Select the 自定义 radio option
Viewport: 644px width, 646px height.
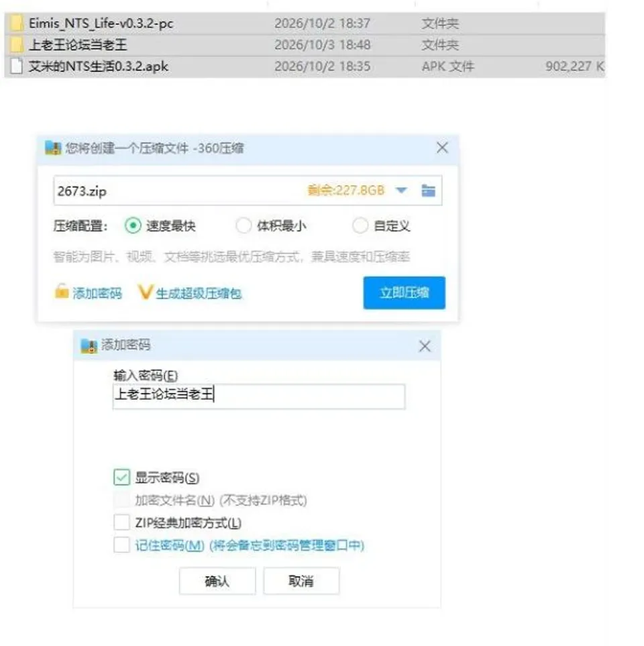(360, 225)
